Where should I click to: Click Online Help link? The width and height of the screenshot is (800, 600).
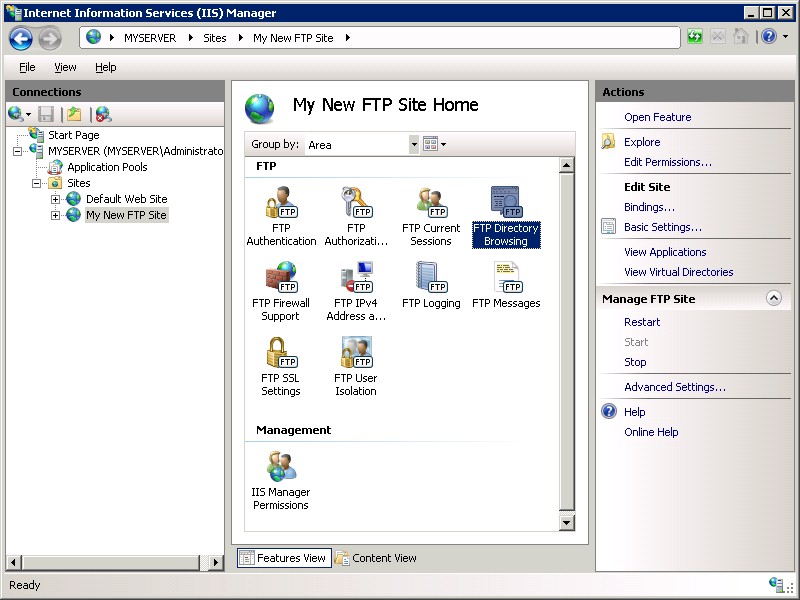coord(651,432)
